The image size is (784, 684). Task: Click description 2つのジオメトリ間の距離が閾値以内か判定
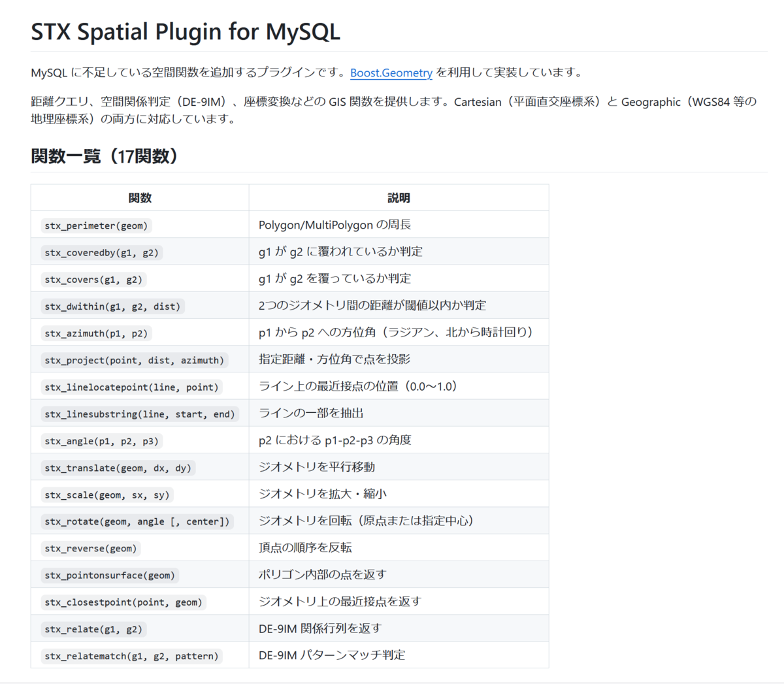coord(372,305)
